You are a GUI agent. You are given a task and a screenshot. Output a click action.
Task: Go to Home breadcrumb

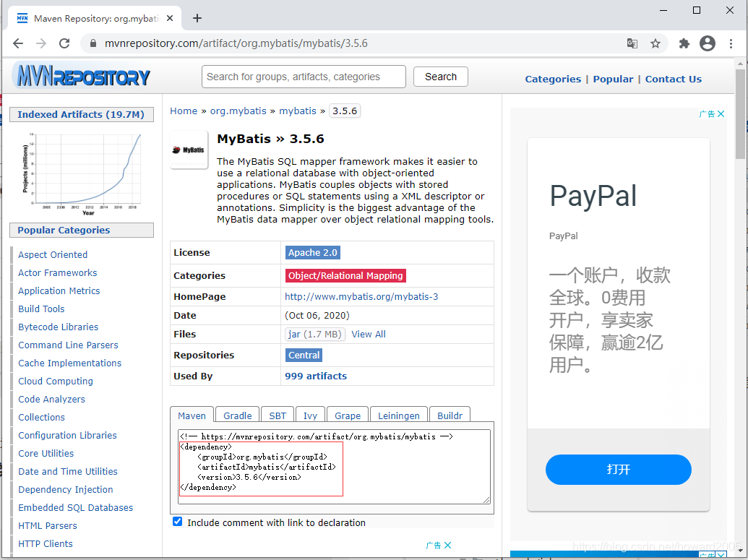pos(184,111)
